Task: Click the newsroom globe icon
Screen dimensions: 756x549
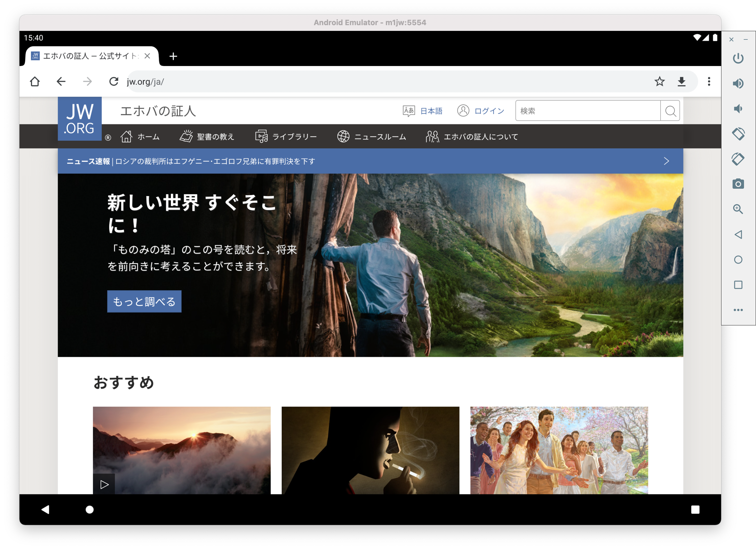Action: pyautogui.click(x=343, y=136)
